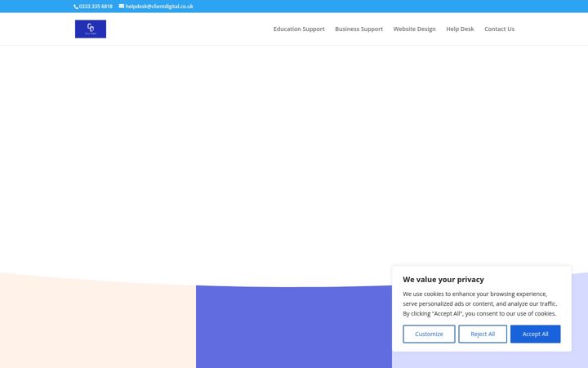
Task: Select the "We value your privacy" heading
Action: tap(443, 280)
